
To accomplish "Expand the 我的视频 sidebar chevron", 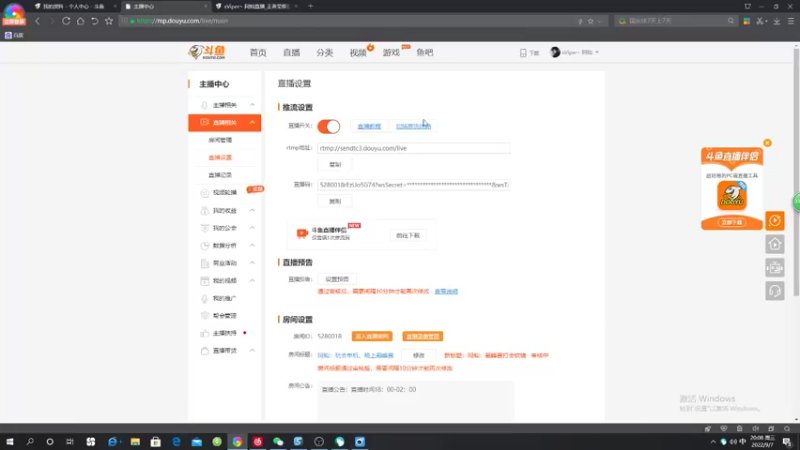I will tap(252, 281).
